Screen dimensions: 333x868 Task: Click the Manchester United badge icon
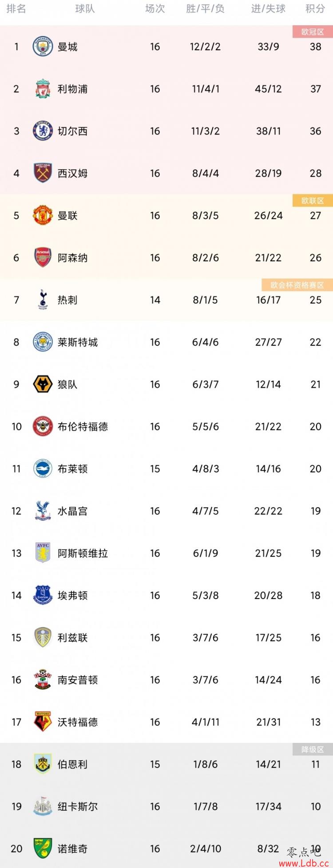[43, 215]
